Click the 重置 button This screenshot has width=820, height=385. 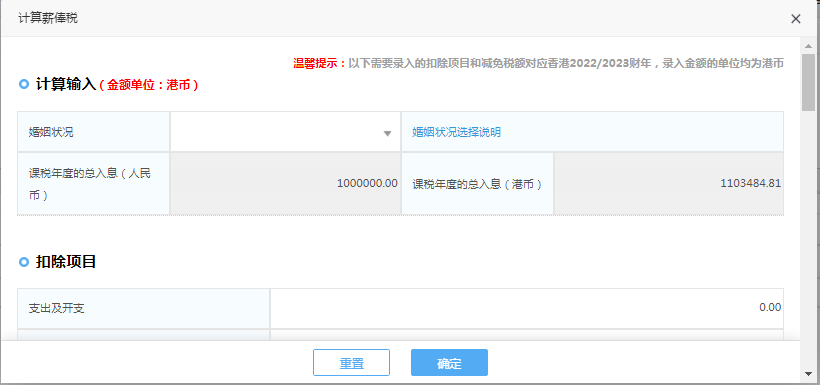[x=351, y=363]
